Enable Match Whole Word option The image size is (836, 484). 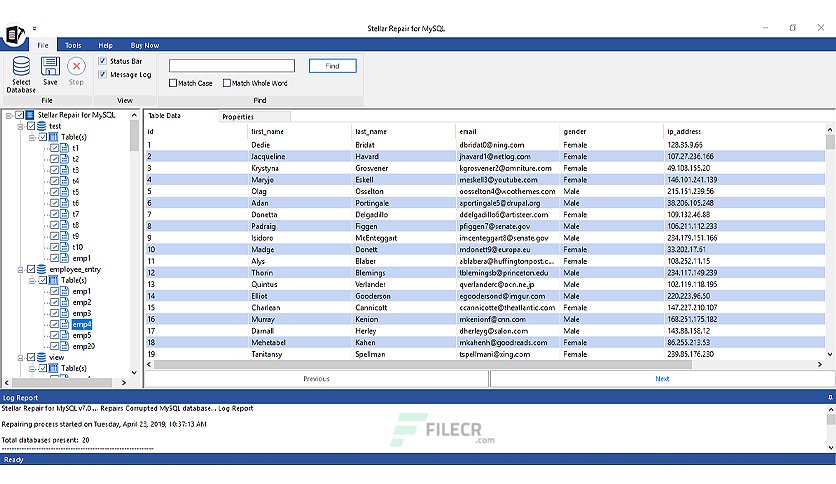227,83
